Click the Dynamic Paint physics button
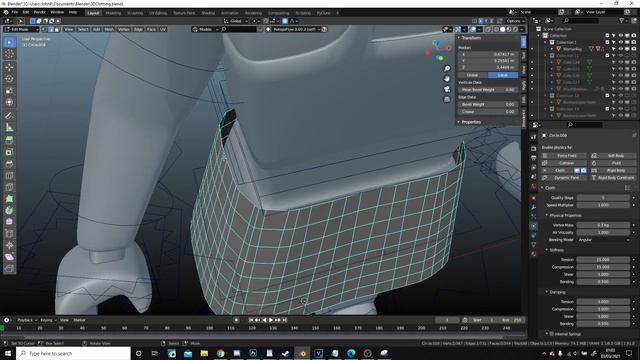Screen dimensions: 640x360 pos(564,178)
